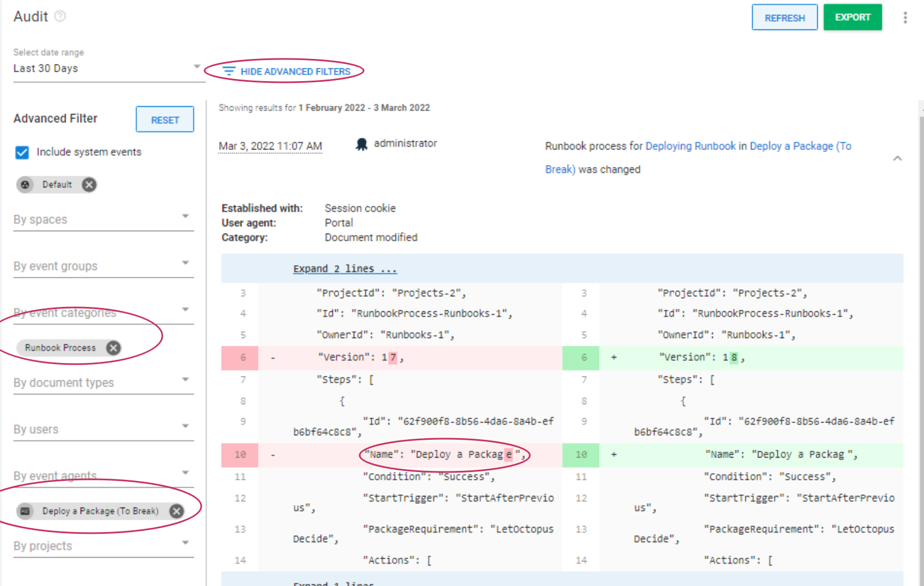Remove the Deploy a Package (To Break) chip
The width and height of the screenshot is (924, 586).
pos(176,510)
